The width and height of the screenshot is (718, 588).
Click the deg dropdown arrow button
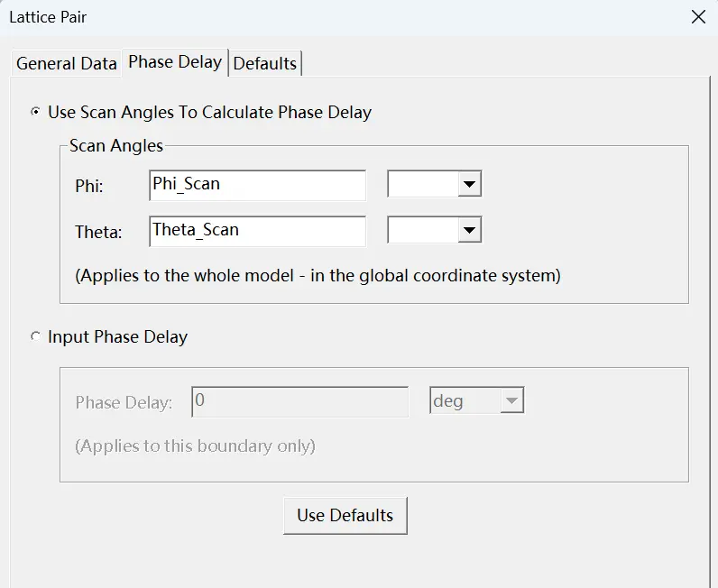click(x=511, y=400)
